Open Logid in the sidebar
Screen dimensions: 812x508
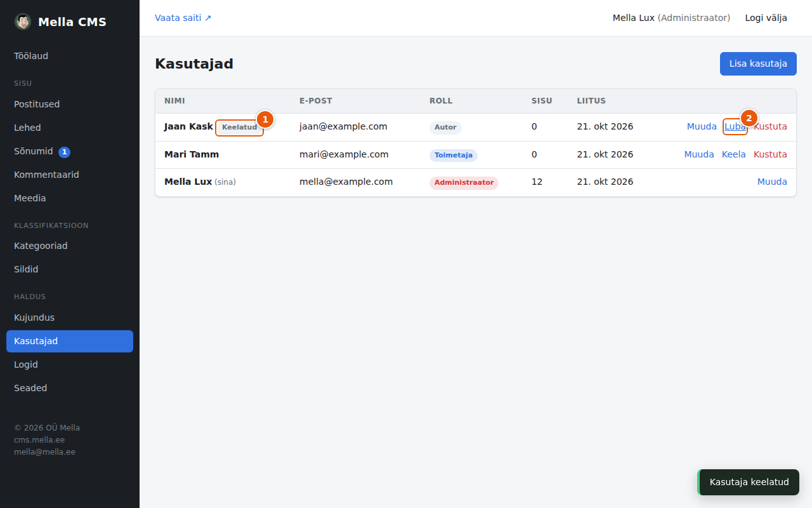tap(70, 364)
